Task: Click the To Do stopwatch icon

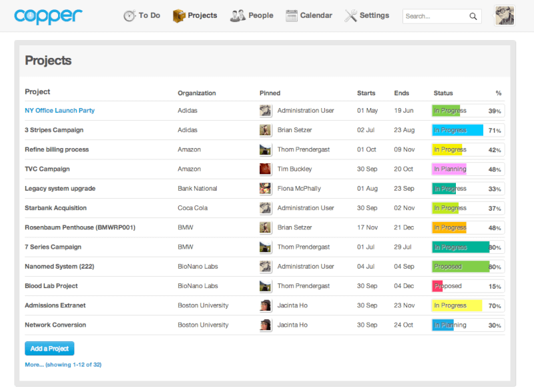Action: point(129,15)
